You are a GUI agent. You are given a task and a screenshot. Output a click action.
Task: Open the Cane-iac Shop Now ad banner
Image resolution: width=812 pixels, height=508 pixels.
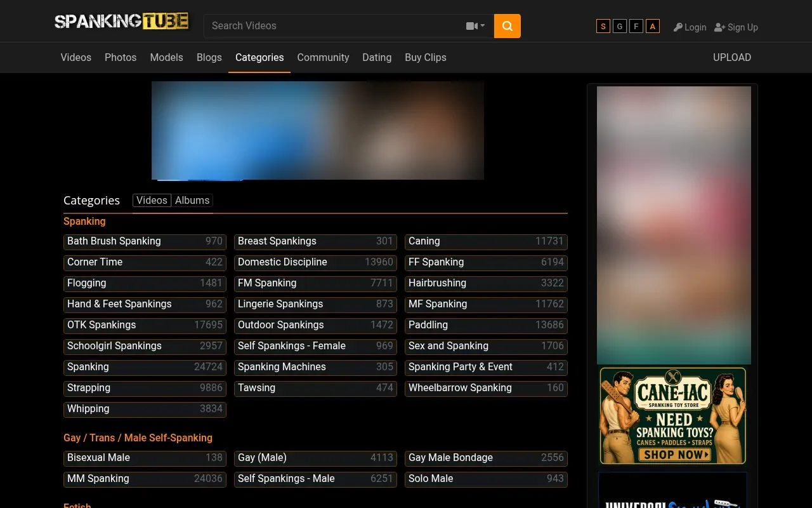[673, 415]
